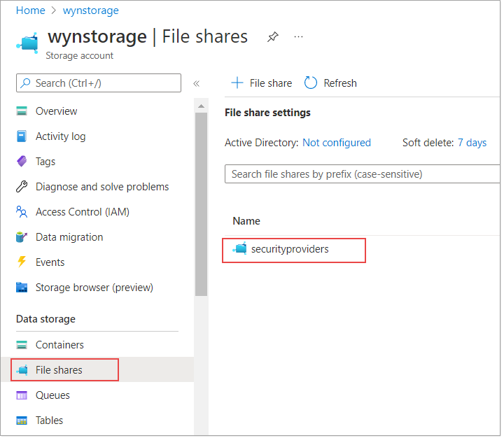This screenshot has height=438, width=504.
Task: Open the Overview menu item
Action: pos(56,111)
